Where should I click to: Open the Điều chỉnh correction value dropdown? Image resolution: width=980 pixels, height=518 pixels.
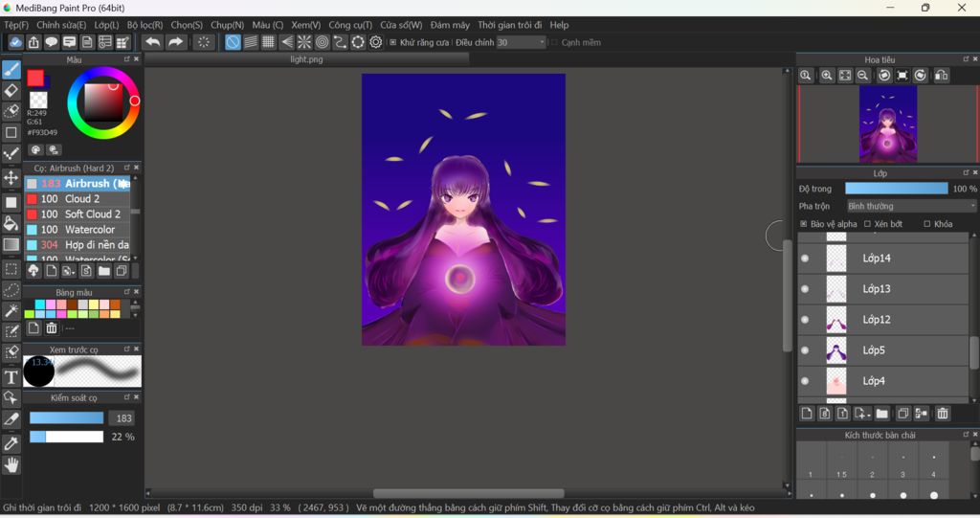click(x=542, y=42)
